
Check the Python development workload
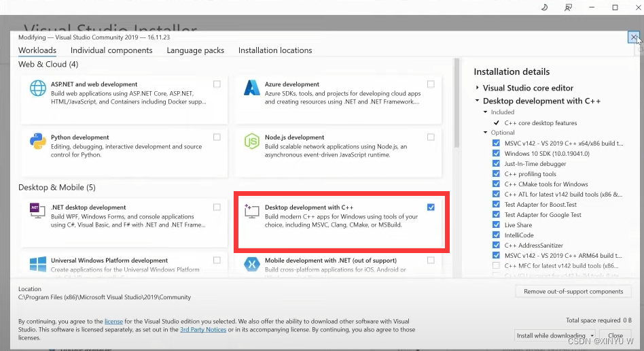[217, 137]
